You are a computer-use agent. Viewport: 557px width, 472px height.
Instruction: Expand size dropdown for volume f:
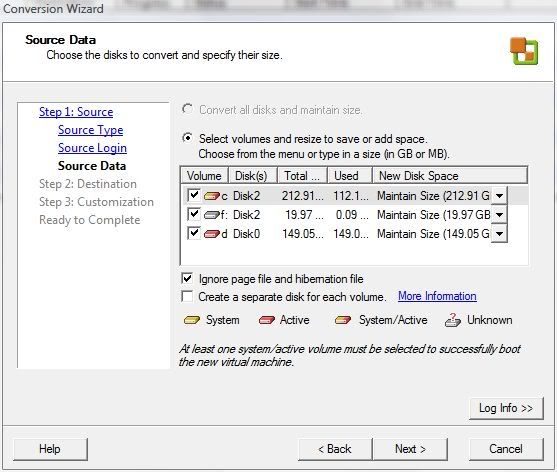(x=499, y=215)
